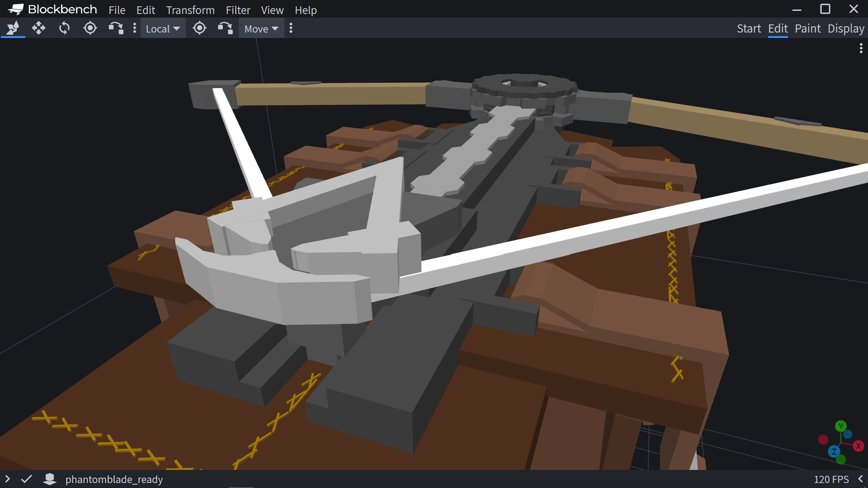The image size is (868, 488).
Task: Open viewport three-dot options menu
Action: (x=861, y=48)
